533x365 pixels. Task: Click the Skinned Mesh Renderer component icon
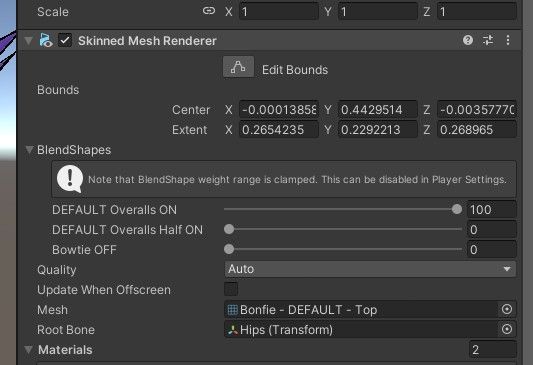[x=46, y=40]
